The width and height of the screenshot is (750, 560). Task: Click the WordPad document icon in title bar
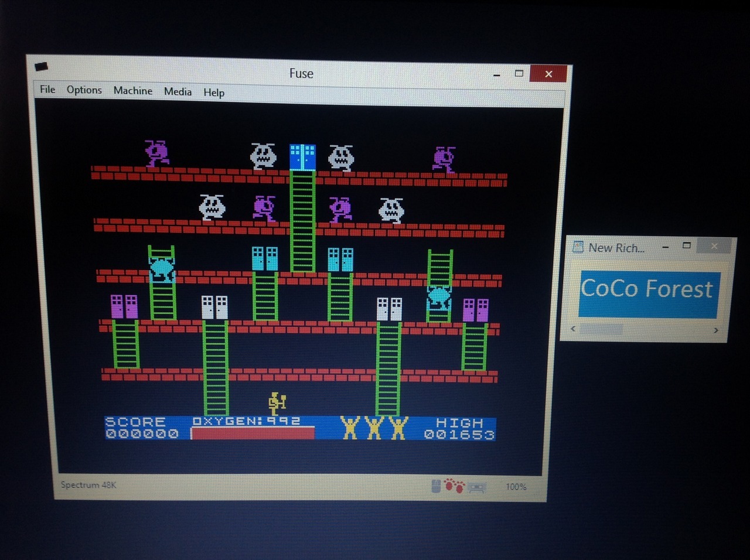578,247
